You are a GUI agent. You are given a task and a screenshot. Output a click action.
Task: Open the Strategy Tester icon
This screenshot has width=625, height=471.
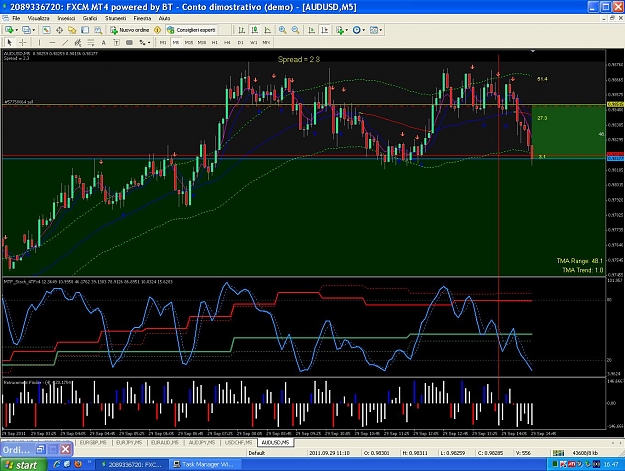tap(98, 30)
